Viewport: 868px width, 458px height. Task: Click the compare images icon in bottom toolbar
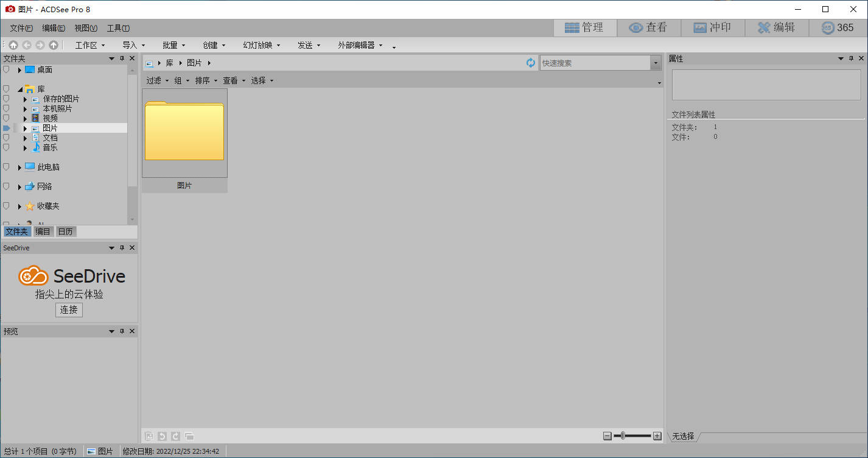[189, 436]
